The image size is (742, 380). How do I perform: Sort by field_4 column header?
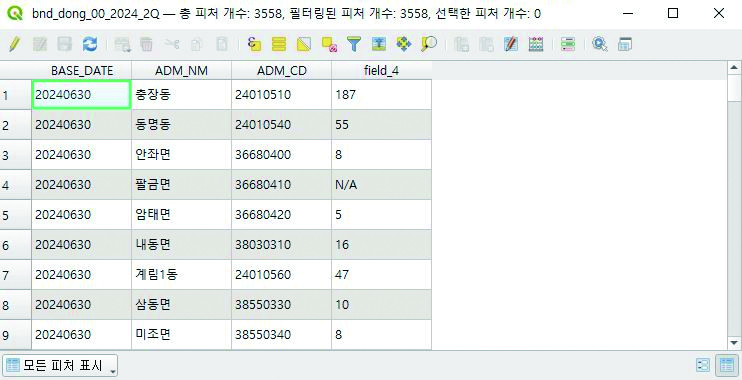[x=381, y=71]
